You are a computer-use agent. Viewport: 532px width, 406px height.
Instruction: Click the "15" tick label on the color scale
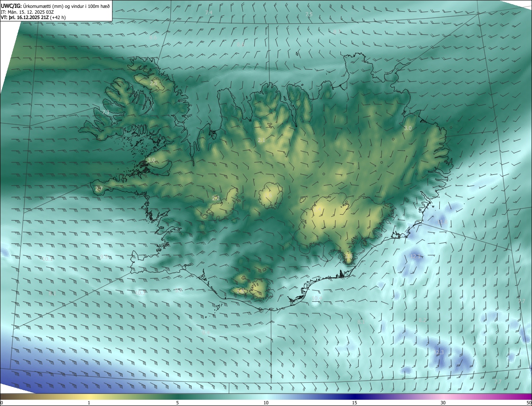point(355,403)
